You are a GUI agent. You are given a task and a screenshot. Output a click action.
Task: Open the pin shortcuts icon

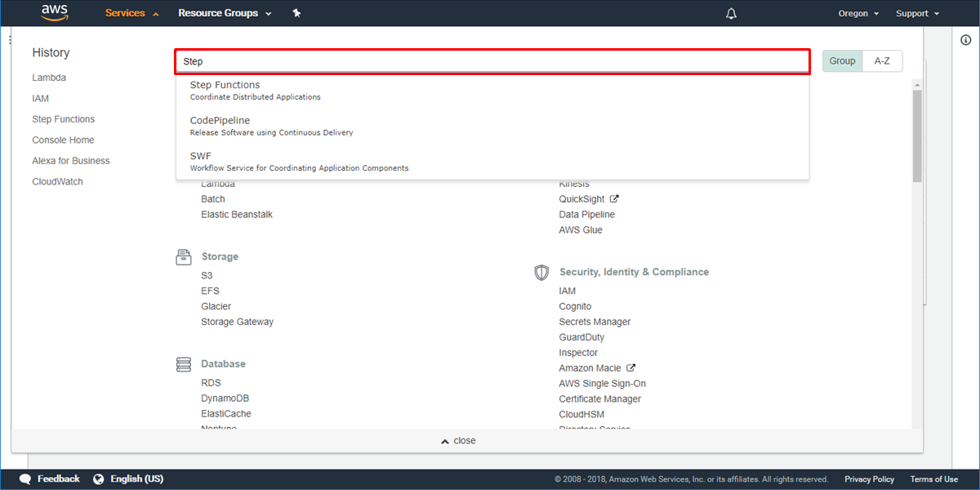coord(296,13)
